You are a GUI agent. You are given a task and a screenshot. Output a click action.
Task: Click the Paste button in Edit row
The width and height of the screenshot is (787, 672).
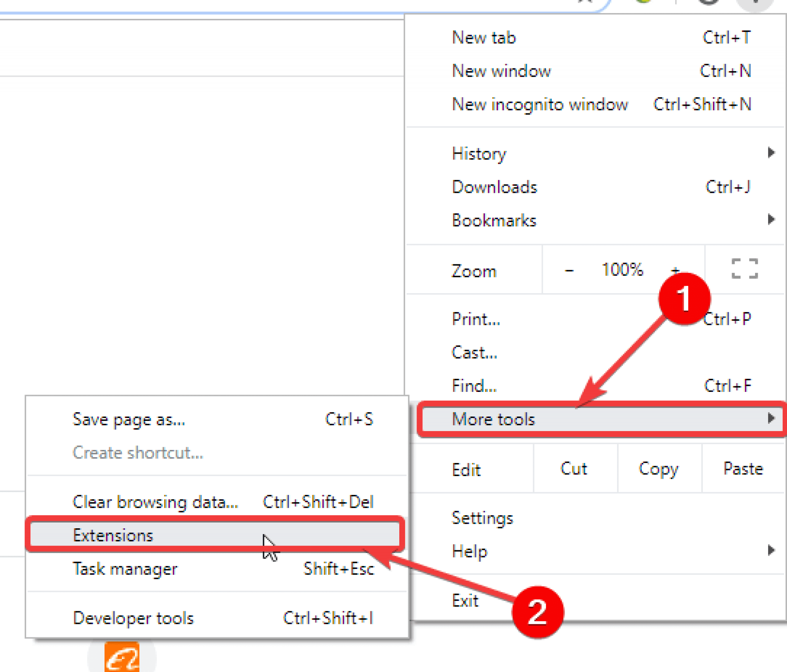[743, 469]
